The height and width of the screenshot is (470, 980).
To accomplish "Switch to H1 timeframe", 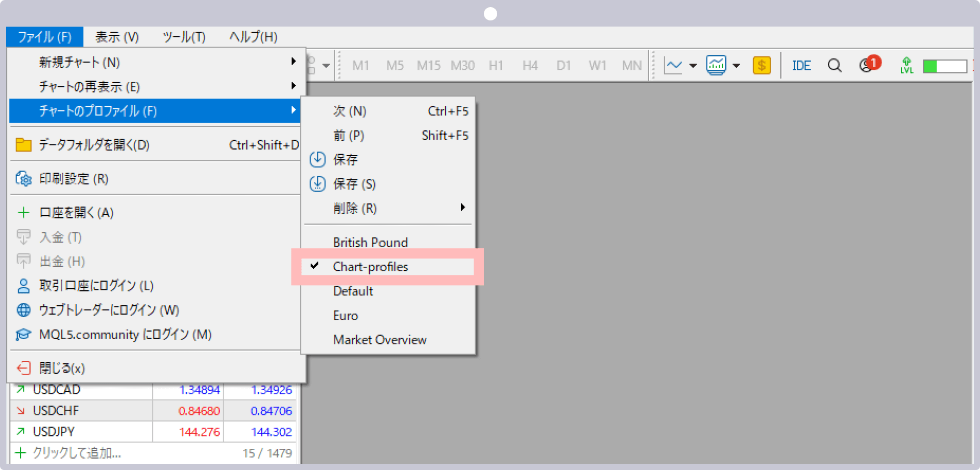I will point(496,65).
